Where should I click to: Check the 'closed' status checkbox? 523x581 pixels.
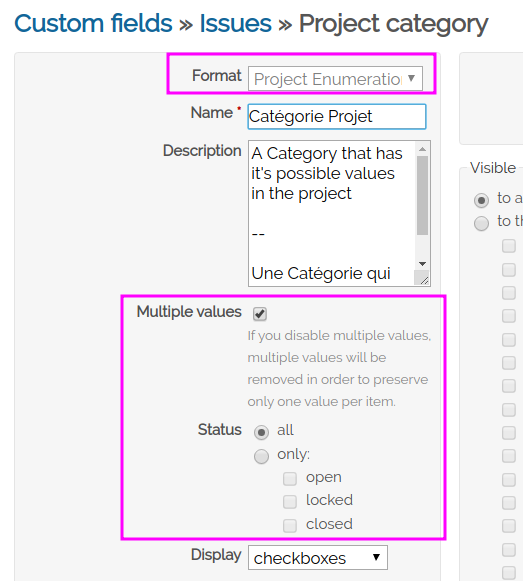click(290, 525)
